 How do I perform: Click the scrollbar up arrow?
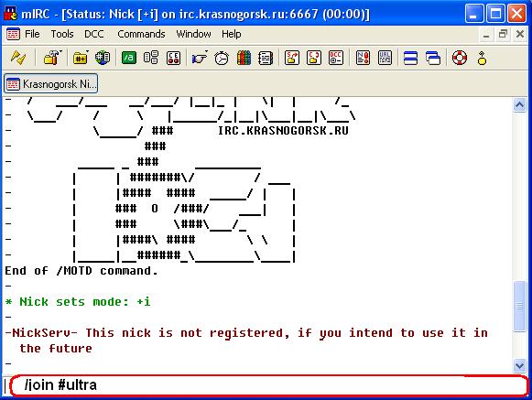[x=519, y=105]
